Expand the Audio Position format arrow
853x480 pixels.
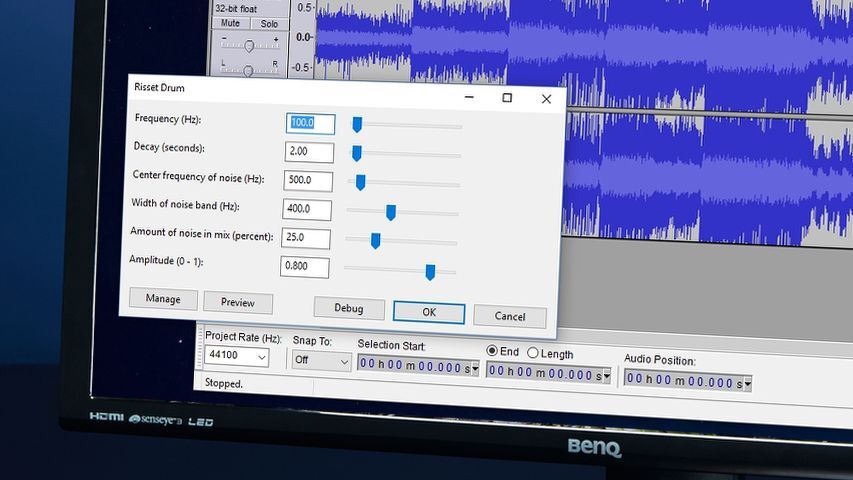point(746,382)
